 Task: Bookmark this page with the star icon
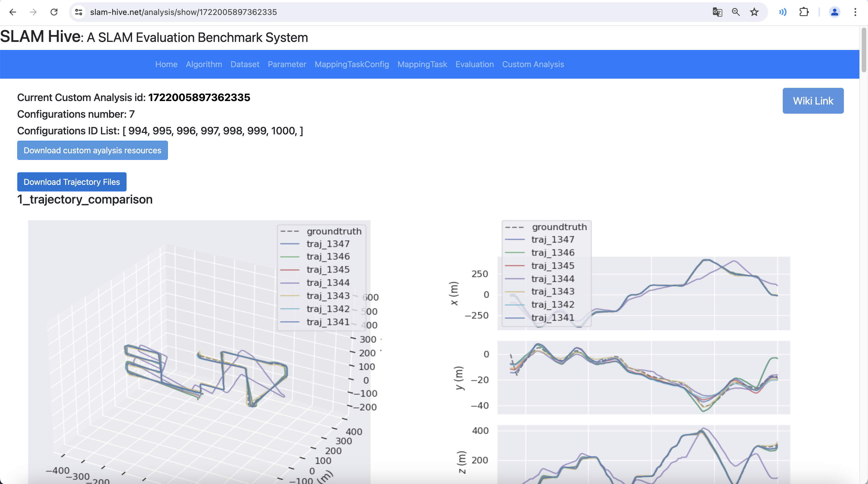[754, 12]
